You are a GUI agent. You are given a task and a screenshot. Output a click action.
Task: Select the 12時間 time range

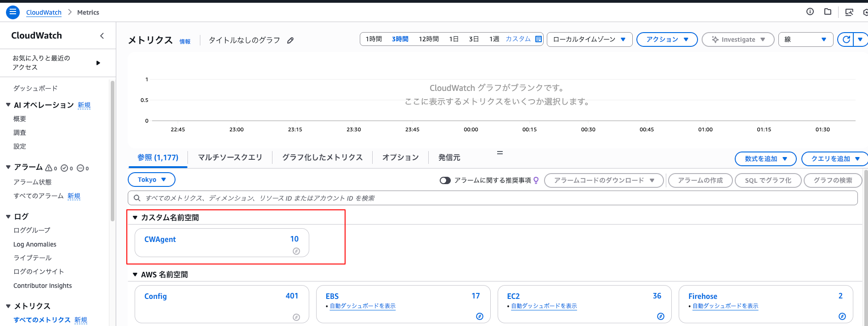point(429,39)
